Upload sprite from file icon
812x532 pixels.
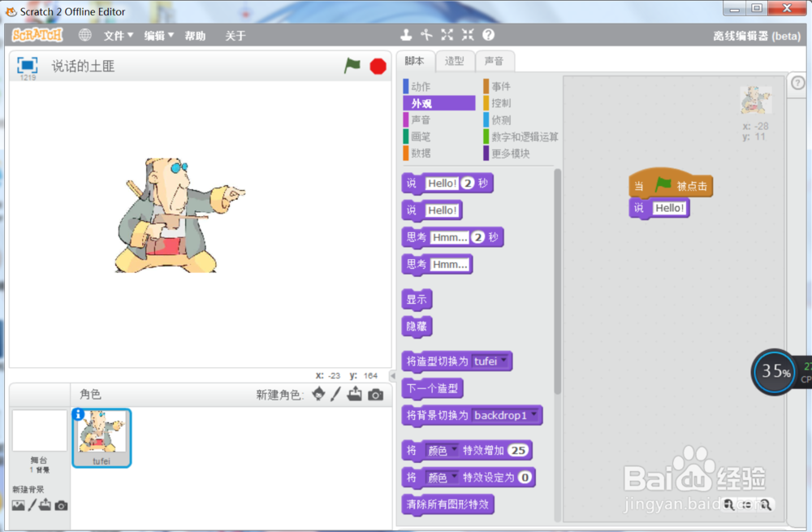pyautogui.click(x=355, y=394)
